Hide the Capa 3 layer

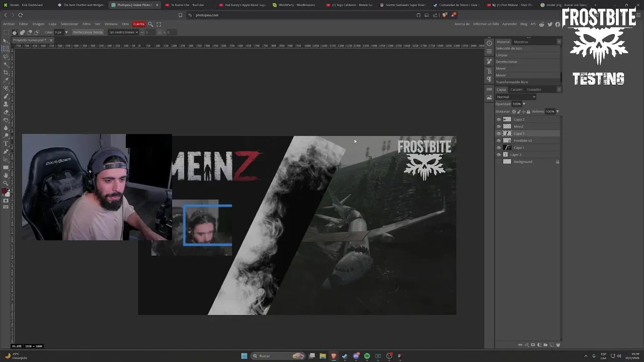pos(499,133)
